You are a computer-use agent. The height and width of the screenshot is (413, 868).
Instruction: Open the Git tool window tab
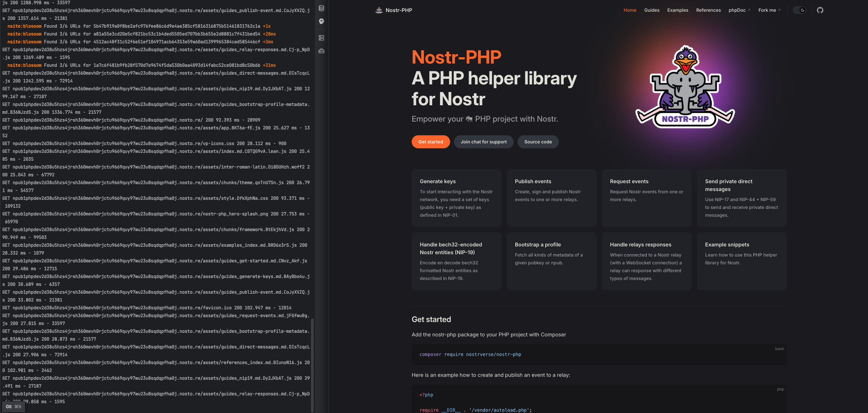pyautogui.click(x=13, y=406)
